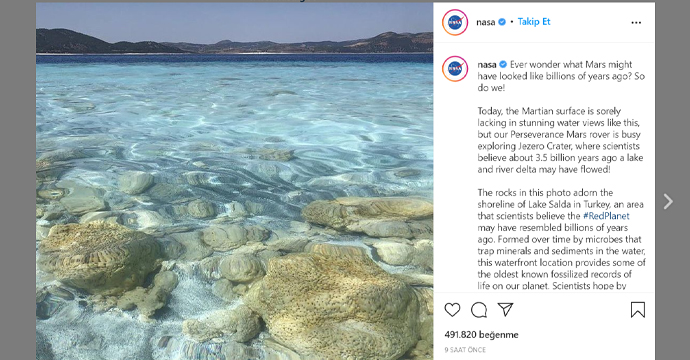Click the 9 SAAT ÖNCE timestamp
Viewport: 690px width, 360px height.
point(465,350)
